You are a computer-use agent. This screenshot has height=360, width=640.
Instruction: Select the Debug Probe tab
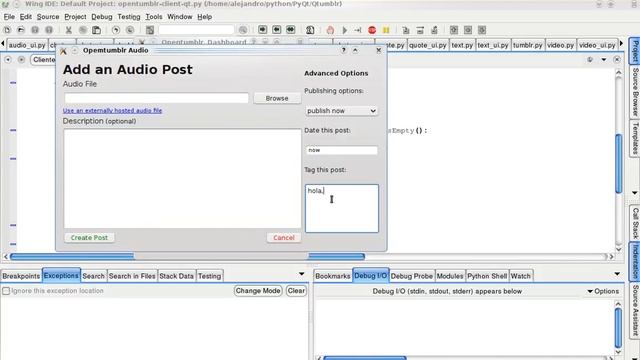411,276
